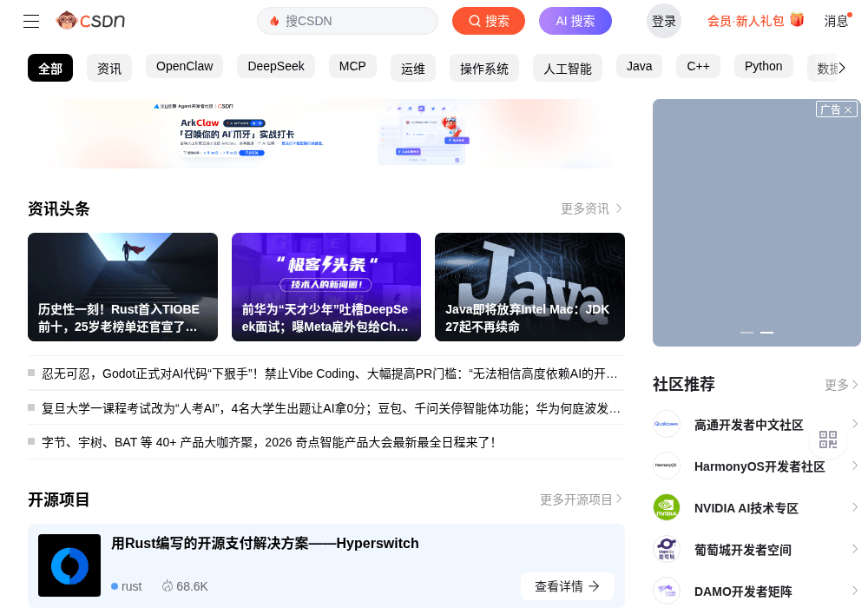Focus the 搜CSDN search field
The image size is (868, 608).
click(x=347, y=21)
